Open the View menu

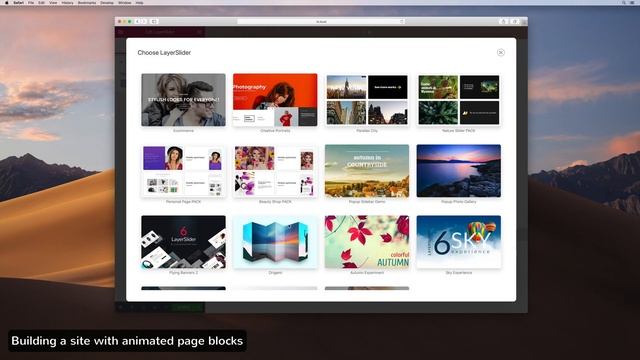pos(53,2)
